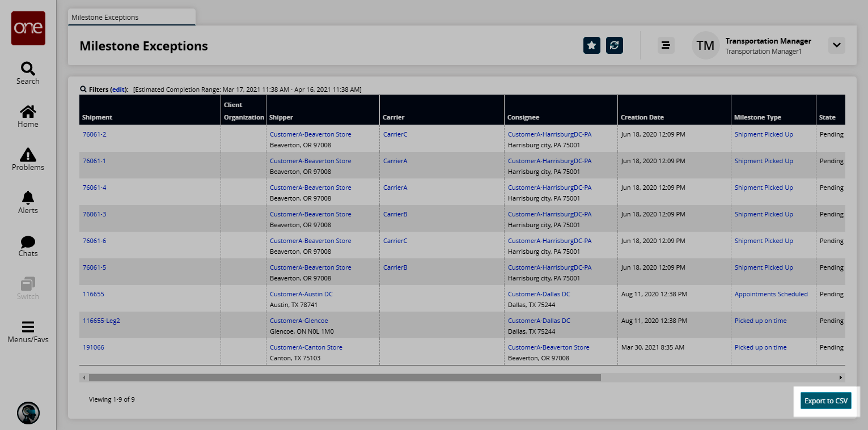Select the 'Mar 30, 2021 8:35 AM' creation date
The width and height of the screenshot is (868, 430).
(x=653, y=347)
